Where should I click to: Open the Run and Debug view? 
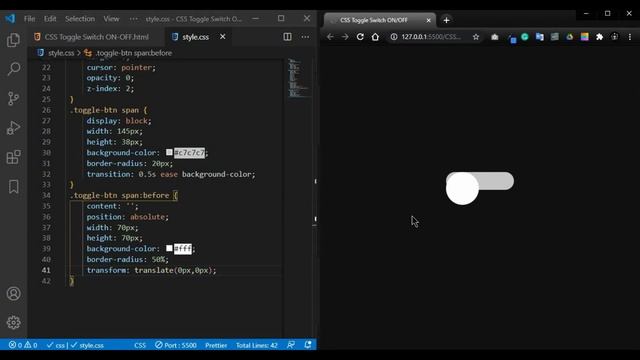click(13, 128)
